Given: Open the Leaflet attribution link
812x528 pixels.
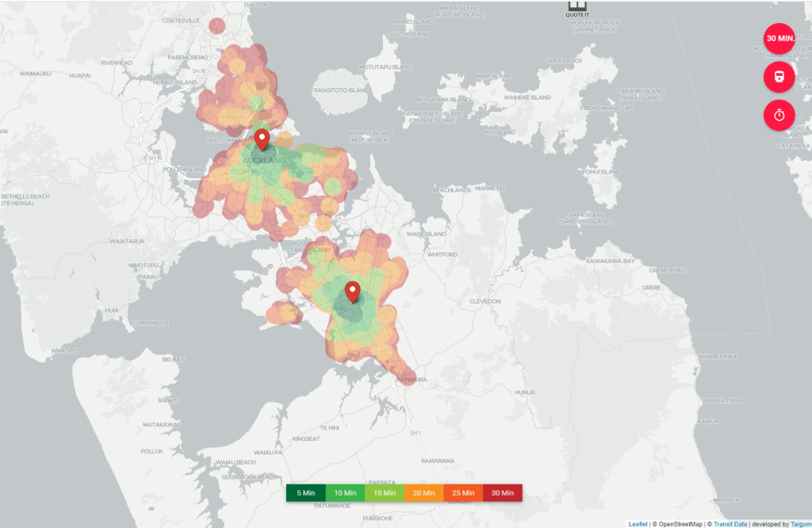Looking at the screenshot, I should click(x=638, y=524).
